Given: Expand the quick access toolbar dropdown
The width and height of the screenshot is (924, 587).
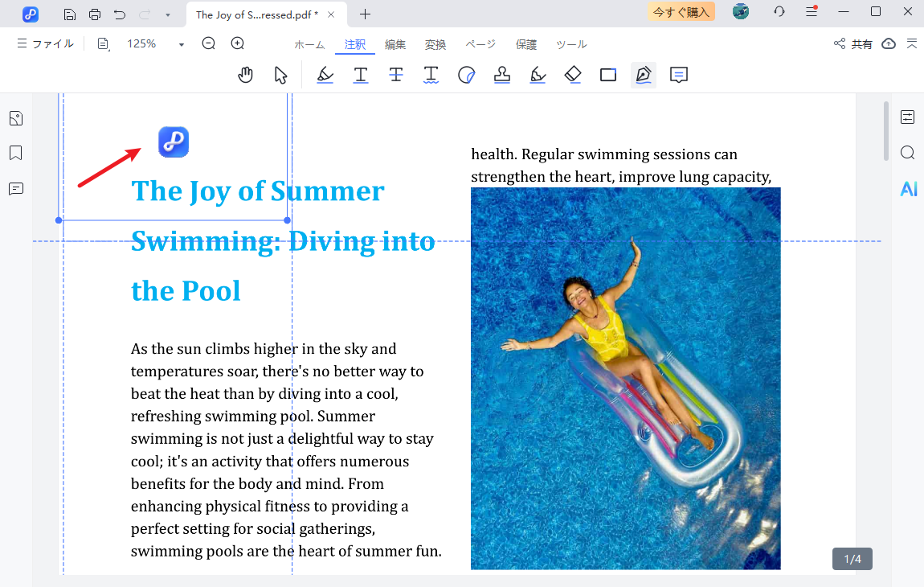Looking at the screenshot, I should coord(167,14).
